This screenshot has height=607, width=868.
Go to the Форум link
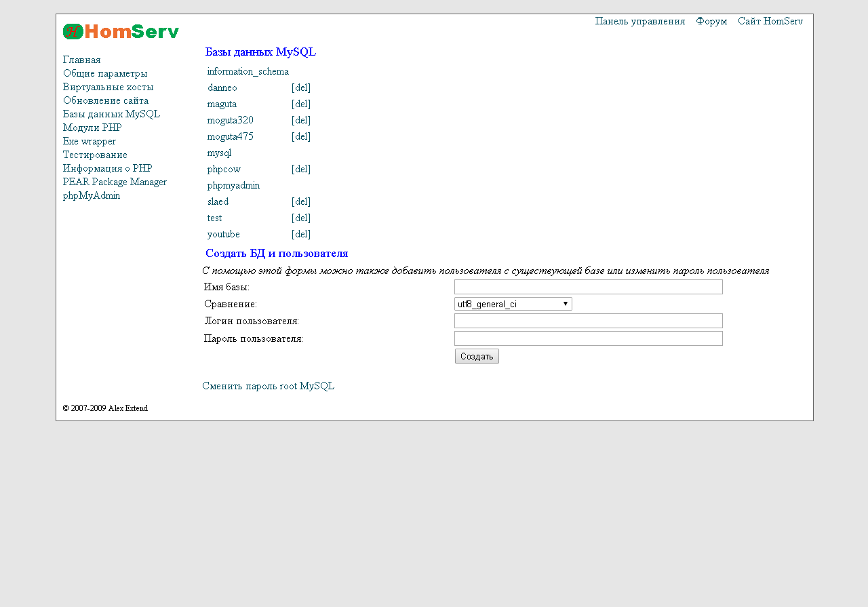click(x=711, y=22)
